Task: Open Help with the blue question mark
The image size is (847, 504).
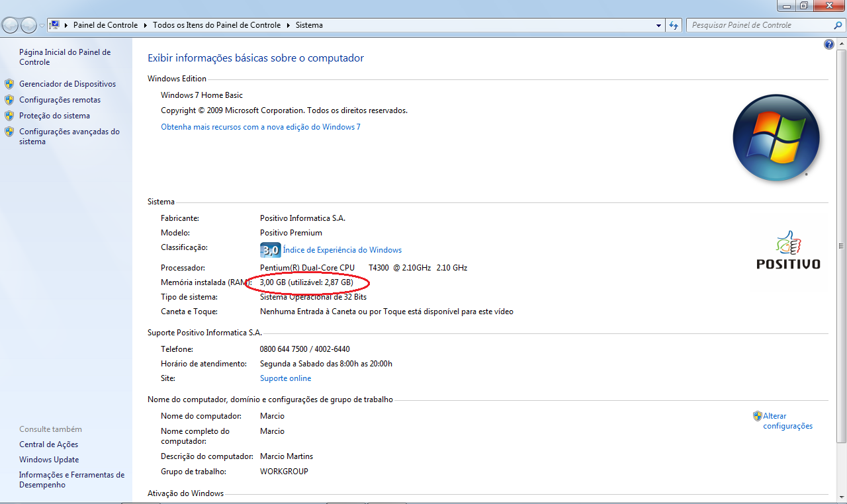Action: coord(829,44)
